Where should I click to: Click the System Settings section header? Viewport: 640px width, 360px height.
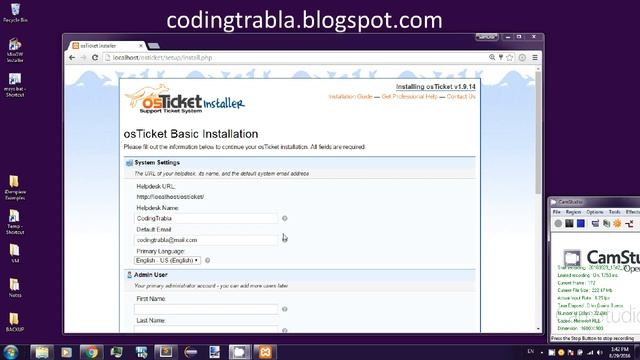click(x=300, y=162)
